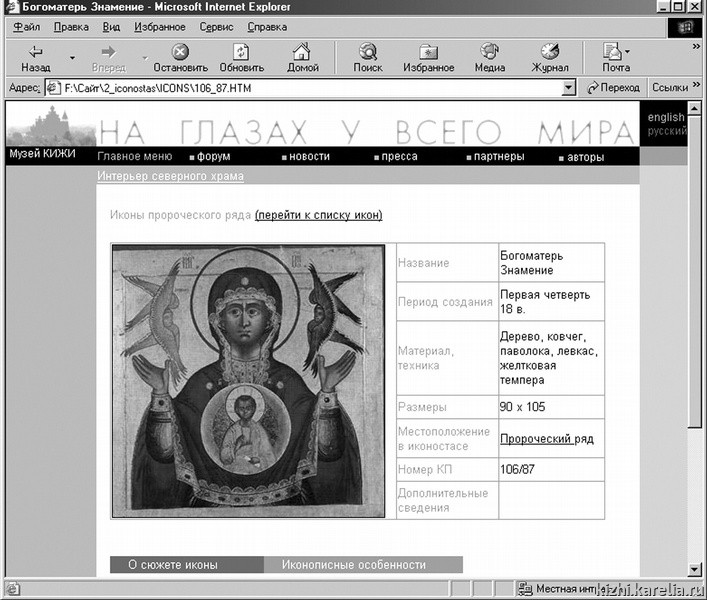This screenshot has height=600, width=707.
Task: Expand the address bar dropdown list
Action: (569, 88)
